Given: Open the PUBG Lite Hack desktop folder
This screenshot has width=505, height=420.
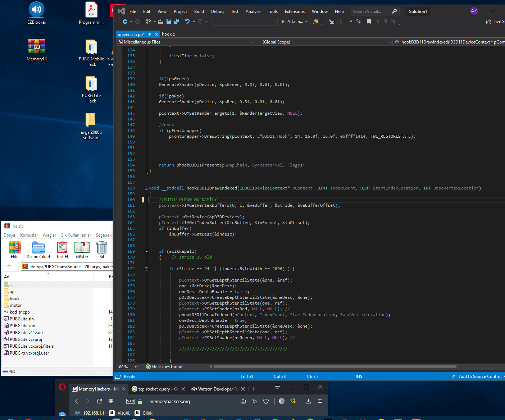Looking at the screenshot, I should (x=91, y=90).
